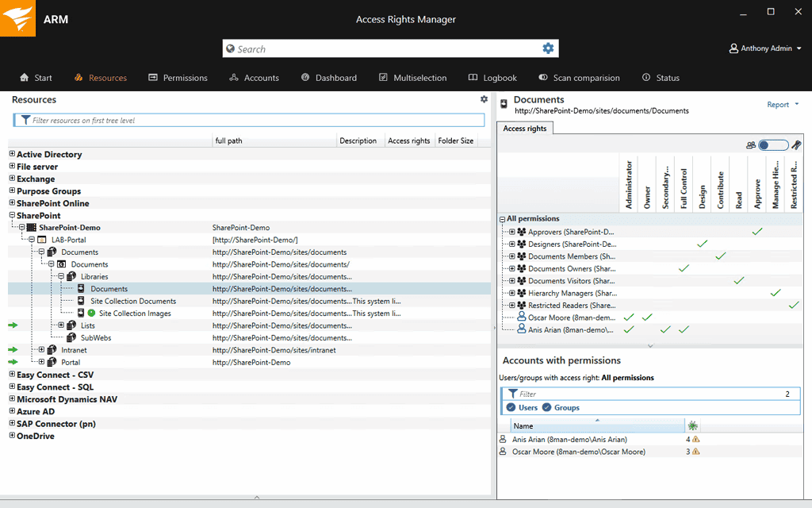Open the Report dropdown

coord(781,104)
